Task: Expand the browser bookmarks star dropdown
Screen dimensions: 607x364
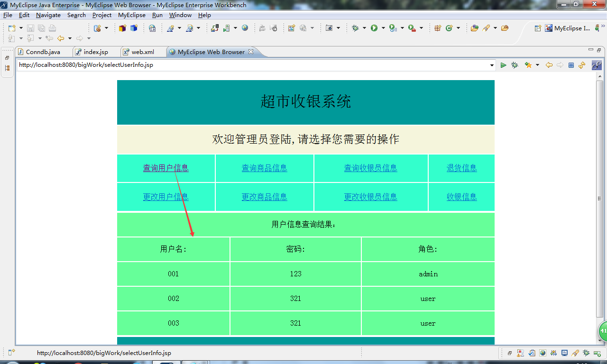Action: click(537, 65)
